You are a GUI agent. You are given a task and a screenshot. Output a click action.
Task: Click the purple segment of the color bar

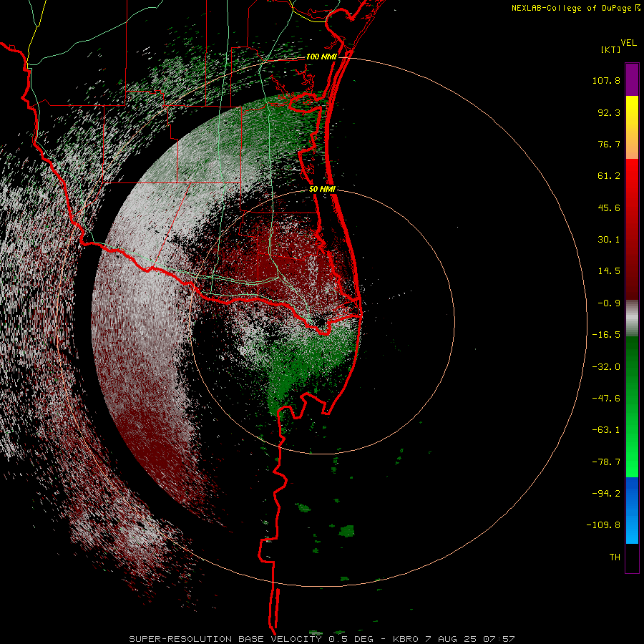click(632, 79)
